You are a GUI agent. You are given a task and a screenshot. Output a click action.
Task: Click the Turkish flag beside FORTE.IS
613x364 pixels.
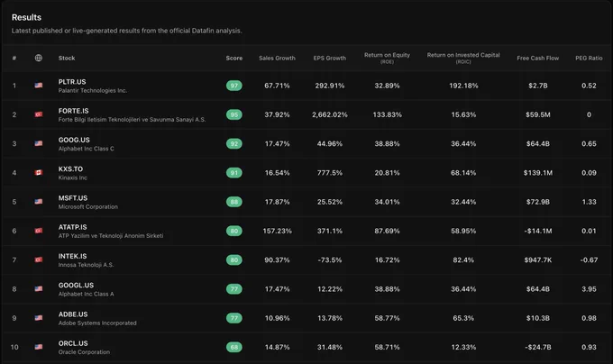click(x=38, y=114)
